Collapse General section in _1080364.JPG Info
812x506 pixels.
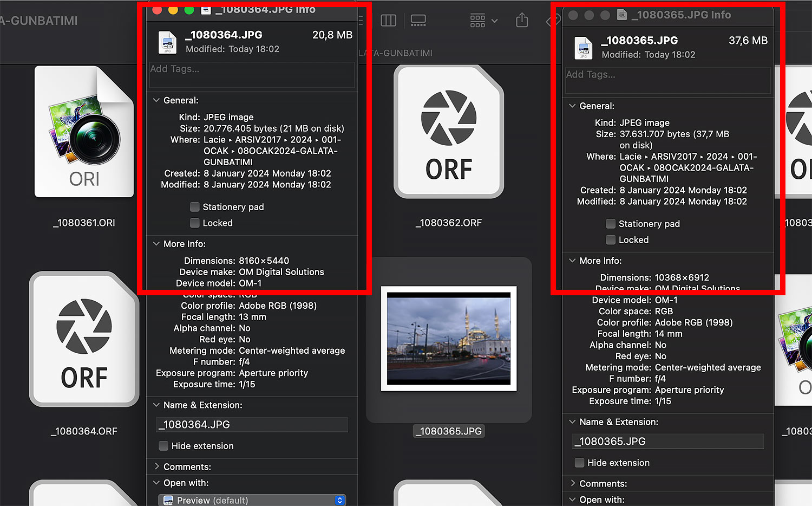tap(156, 100)
